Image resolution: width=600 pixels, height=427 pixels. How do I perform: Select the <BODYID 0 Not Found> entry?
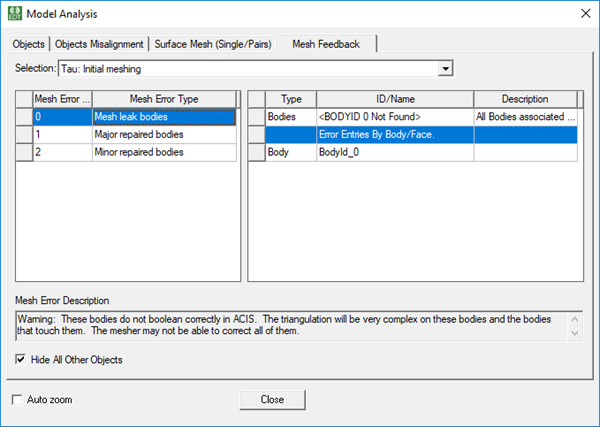coord(395,117)
